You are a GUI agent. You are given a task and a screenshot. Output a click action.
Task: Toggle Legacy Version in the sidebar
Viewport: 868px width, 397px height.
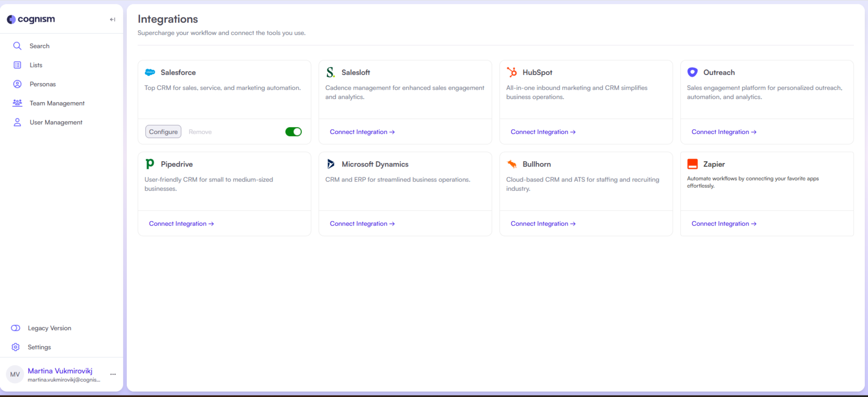[x=15, y=328]
